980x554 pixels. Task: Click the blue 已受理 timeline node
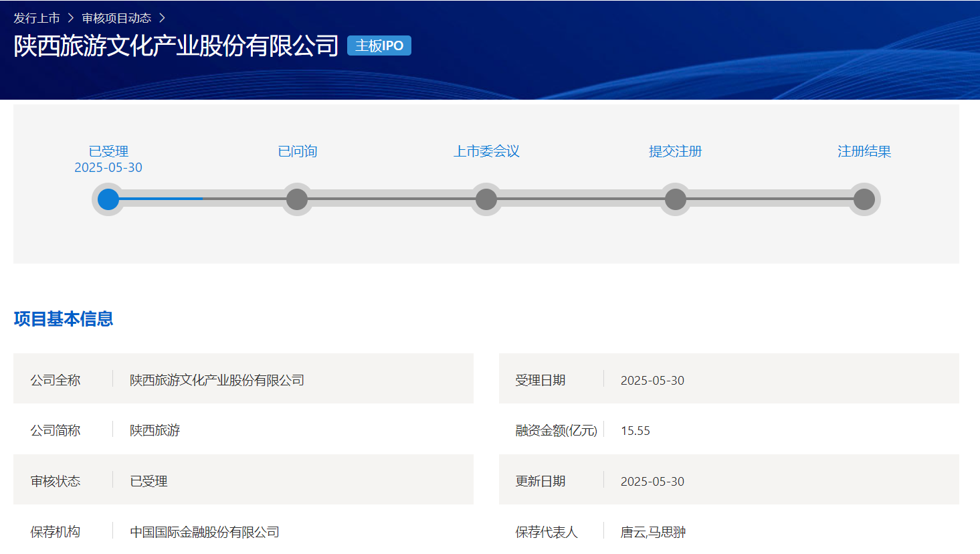[x=108, y=199]
